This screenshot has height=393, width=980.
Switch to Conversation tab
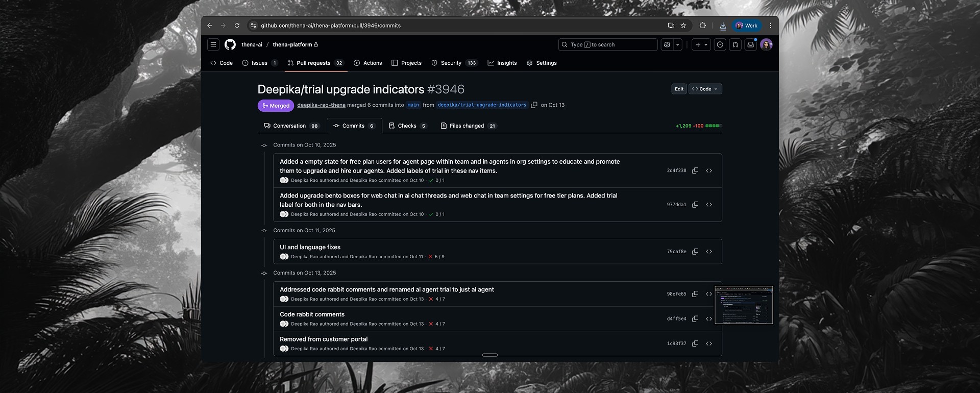pos(291,126)
